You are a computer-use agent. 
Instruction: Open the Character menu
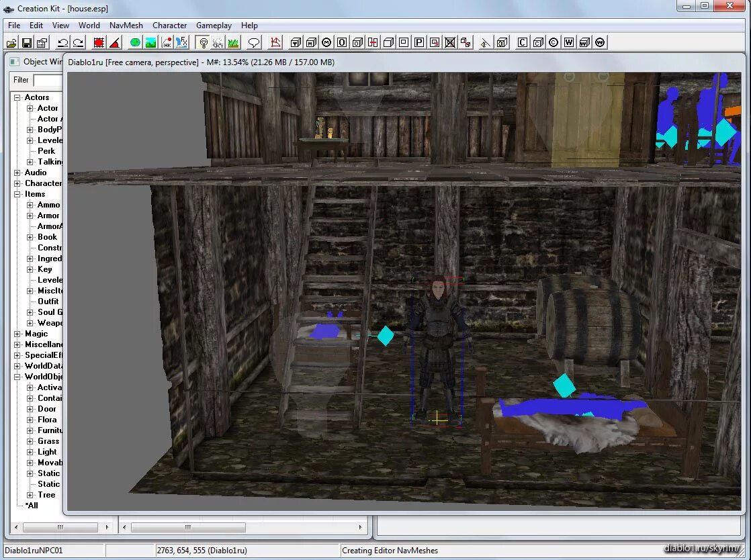169,26
